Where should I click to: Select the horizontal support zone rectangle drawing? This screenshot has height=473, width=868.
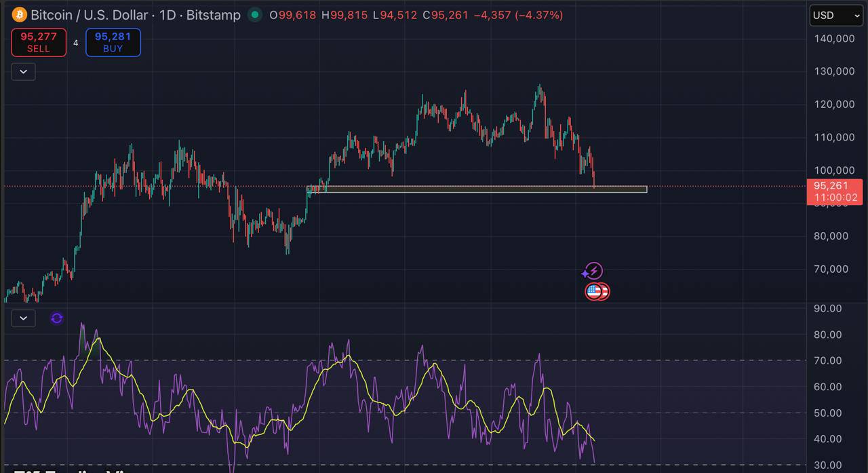[475, 189]
